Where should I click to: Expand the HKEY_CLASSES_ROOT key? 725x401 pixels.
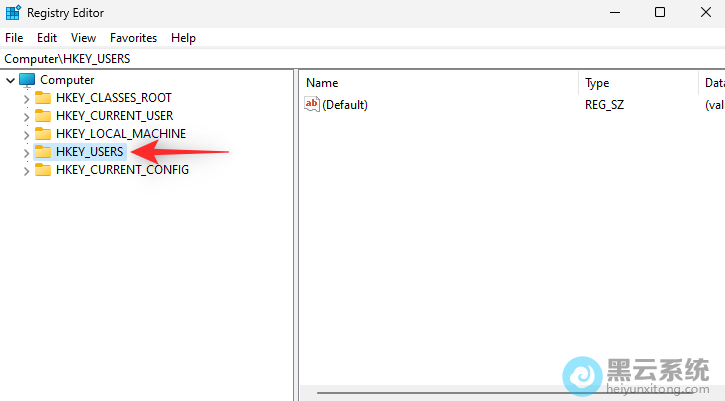(27, 98)
